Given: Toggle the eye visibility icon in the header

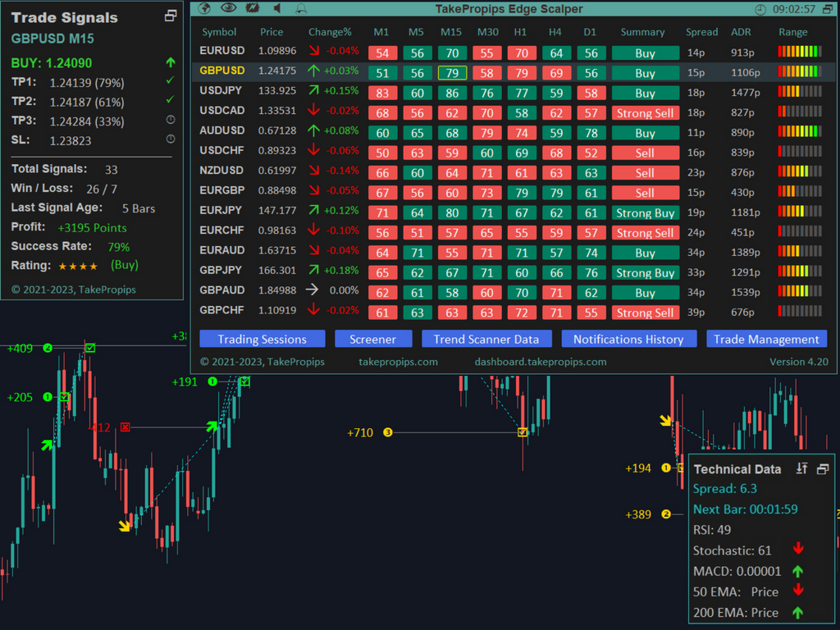Looking at the screenshot, I should point(228,7).
